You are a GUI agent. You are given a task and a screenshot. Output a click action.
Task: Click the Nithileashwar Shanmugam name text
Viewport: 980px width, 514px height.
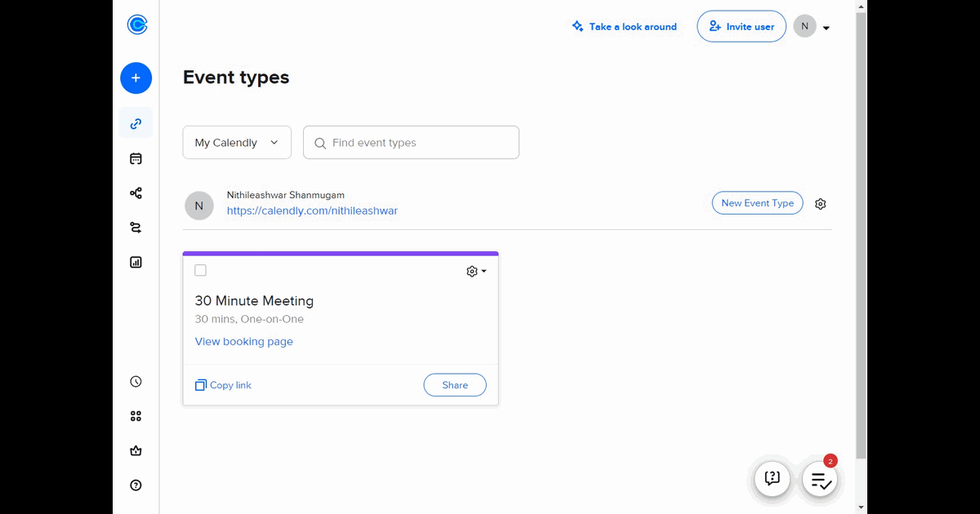click(286, 195)
